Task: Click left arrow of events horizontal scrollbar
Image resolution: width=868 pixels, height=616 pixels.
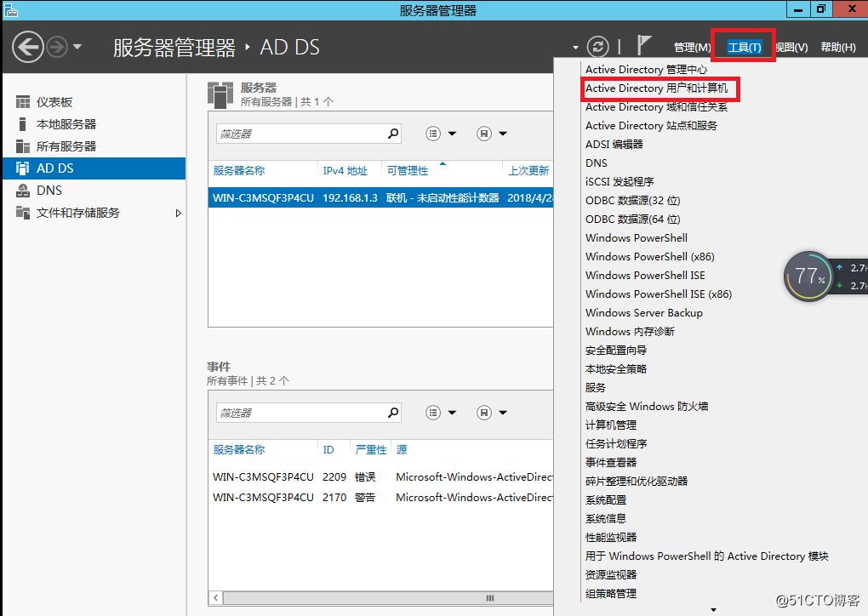Action: click(x=215, y=598)
